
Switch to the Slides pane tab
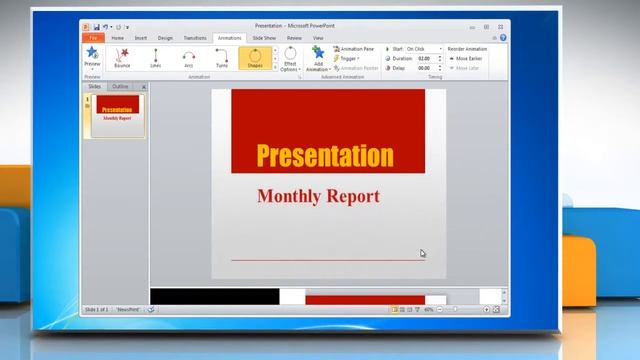(94, 87)
